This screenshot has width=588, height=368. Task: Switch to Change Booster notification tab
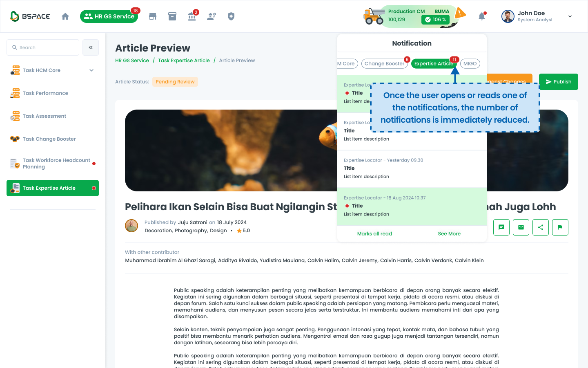pyautogui.click(x=384, y=64)
